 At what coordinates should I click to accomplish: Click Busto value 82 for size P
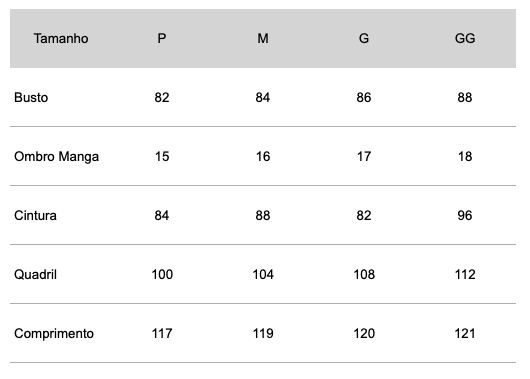[162, 97]
